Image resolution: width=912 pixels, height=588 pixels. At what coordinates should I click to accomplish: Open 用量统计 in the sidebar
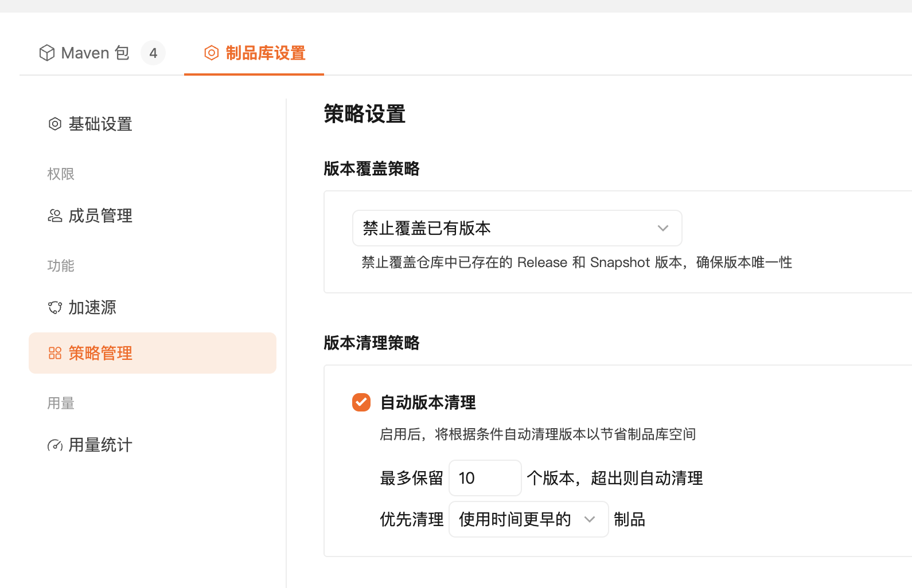pos(153,445)
